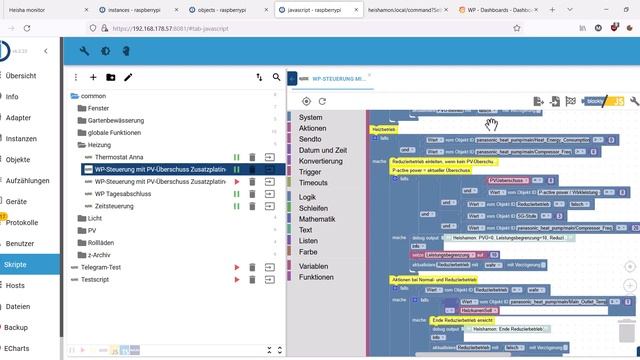Viewport: 640px width, 360px height.
Task: Click the sort arrows icon in scripts list
Action: [259, 77]
